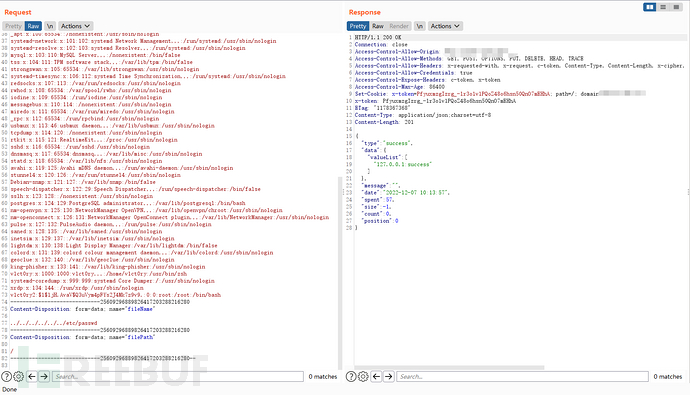Screen dimensions: 690x395
Task: Focus the Request search input field
Action: point(178,377)
